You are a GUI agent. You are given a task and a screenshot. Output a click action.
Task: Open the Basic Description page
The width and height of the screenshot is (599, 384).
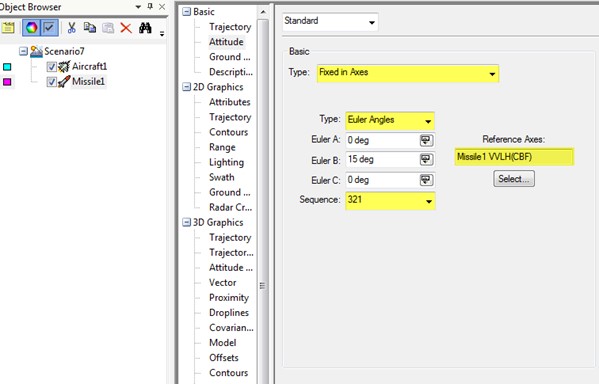click(x=231, y=72)
